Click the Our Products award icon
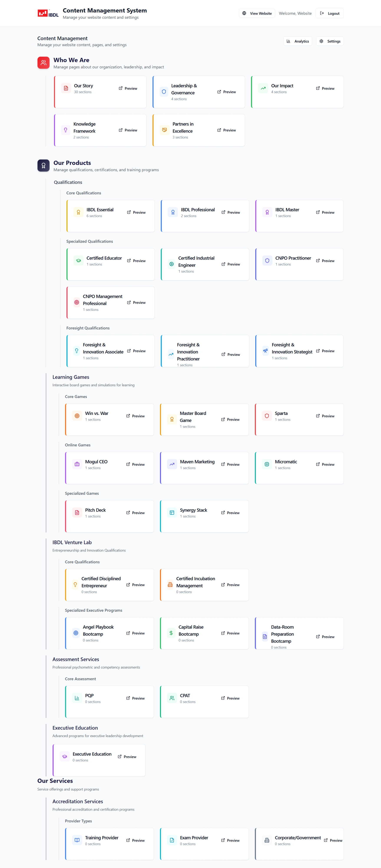Image resolution: width=381 pixels, height=868 pixels. 43,166
